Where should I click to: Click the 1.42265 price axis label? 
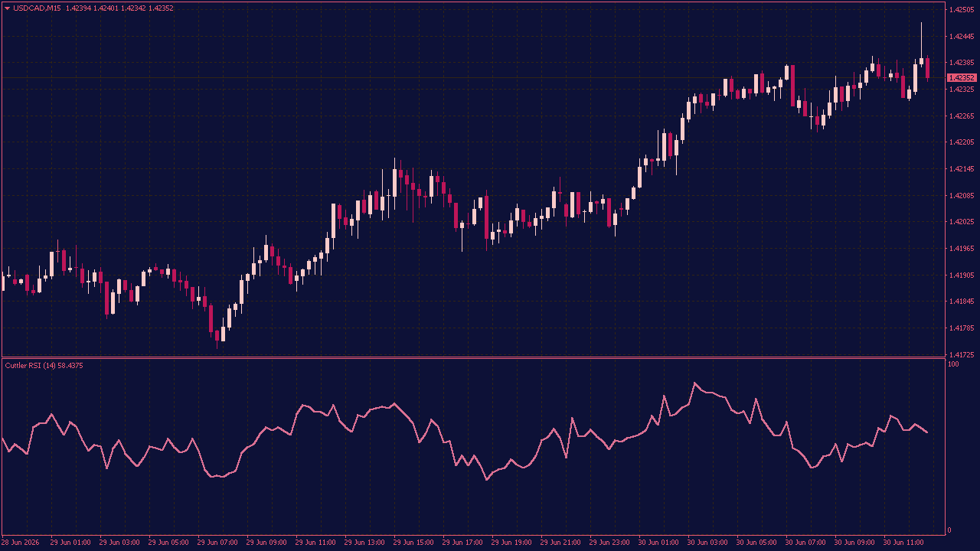962,116
